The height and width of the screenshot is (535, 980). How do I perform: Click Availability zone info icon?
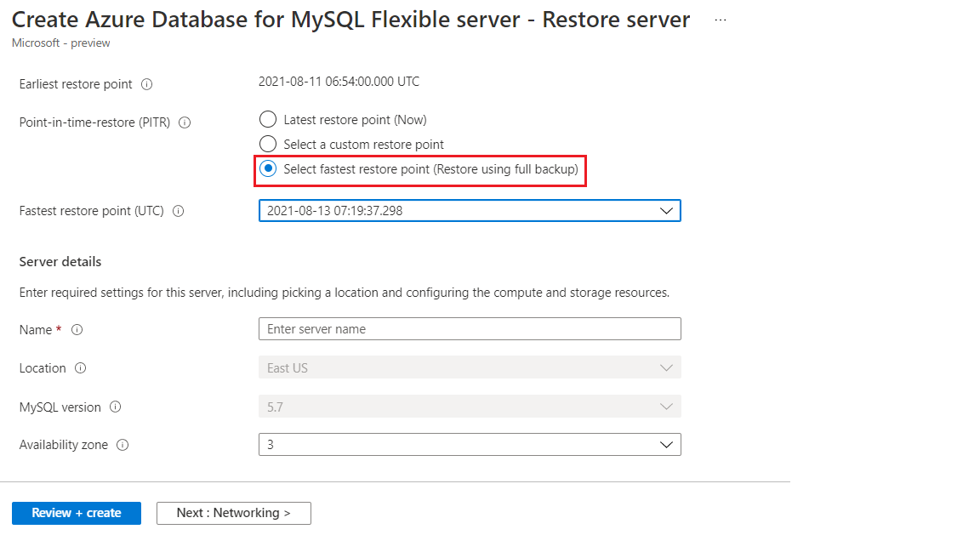click(x=122, y=445)
